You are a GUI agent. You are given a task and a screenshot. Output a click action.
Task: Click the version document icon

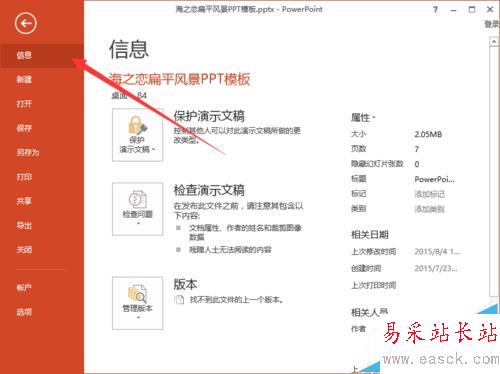pyautogui.click(x=179, y=300)
